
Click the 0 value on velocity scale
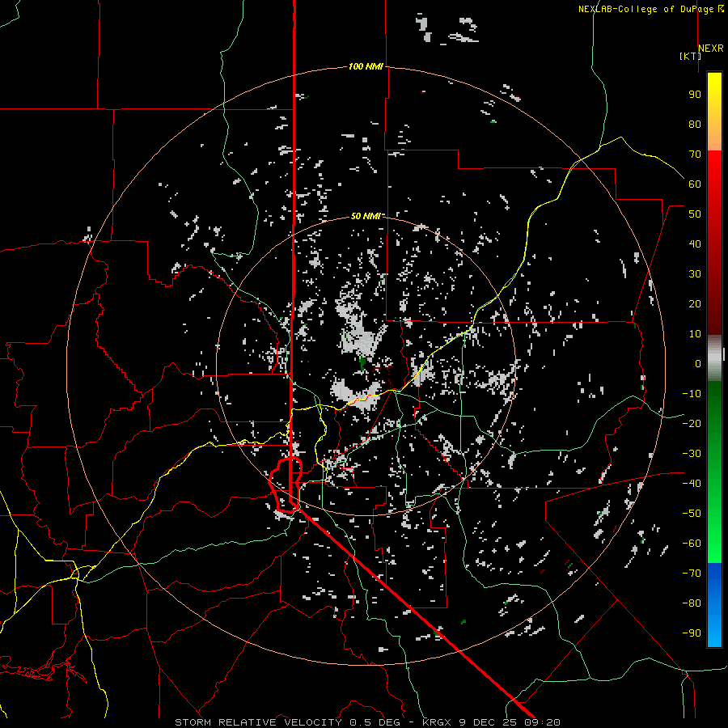[x=698, y=363]
